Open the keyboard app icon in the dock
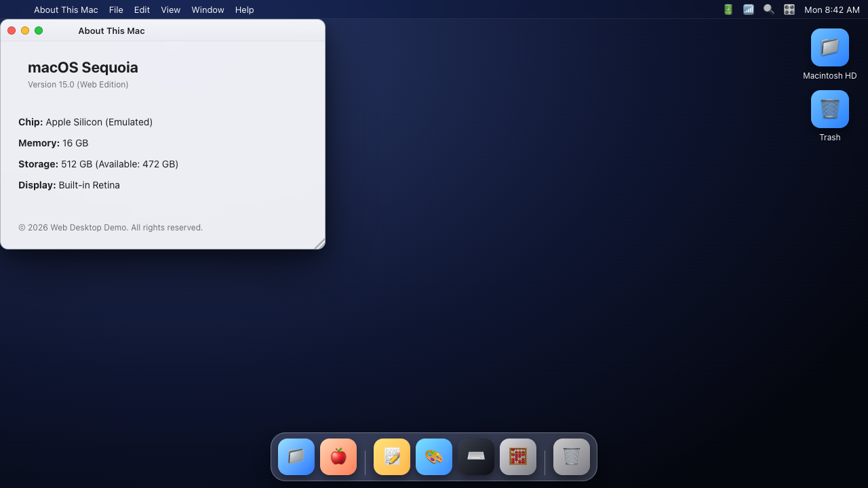This screenshot has height=488, width=868. pos(476,457)
